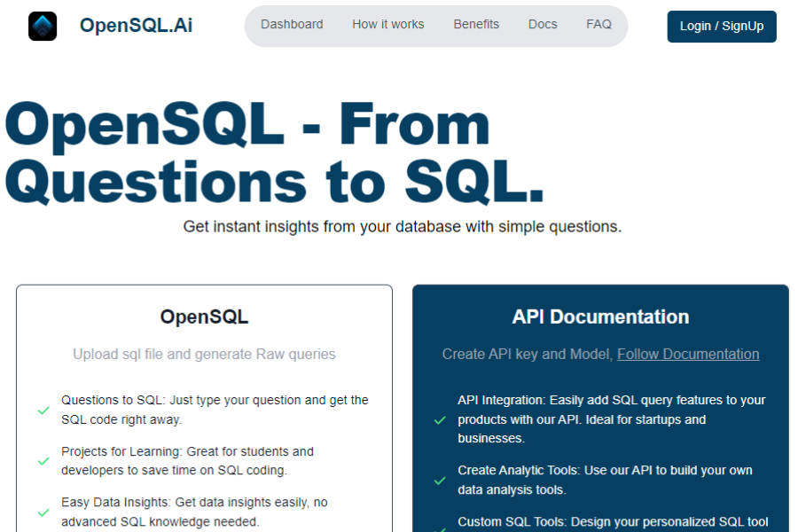Click the dark logo square in the header
This screenshot has width=798, height=532.
[x=42, y=25]
